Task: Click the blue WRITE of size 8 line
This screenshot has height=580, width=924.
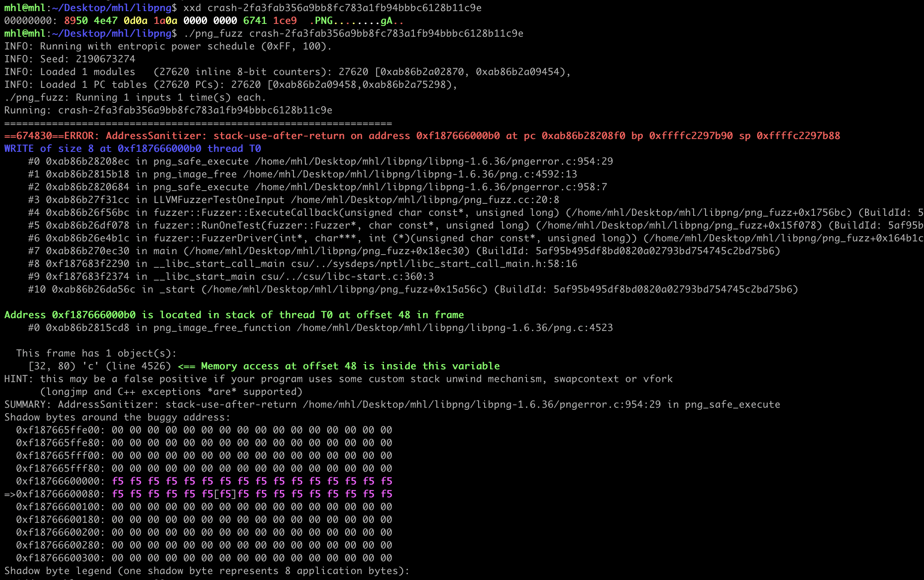Action: [x=132, y=148]
